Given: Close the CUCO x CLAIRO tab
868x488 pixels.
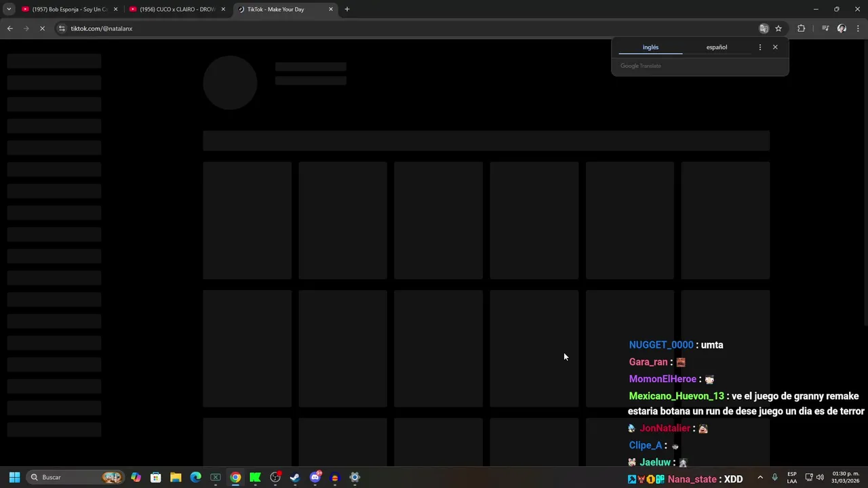Looking at the screenshot, I should coord(223,9).
